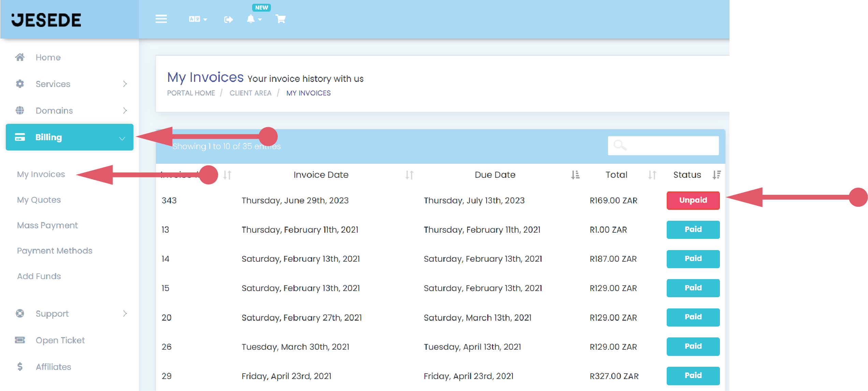
Task: Toggle Status column sort order
Action: [716, 175]
